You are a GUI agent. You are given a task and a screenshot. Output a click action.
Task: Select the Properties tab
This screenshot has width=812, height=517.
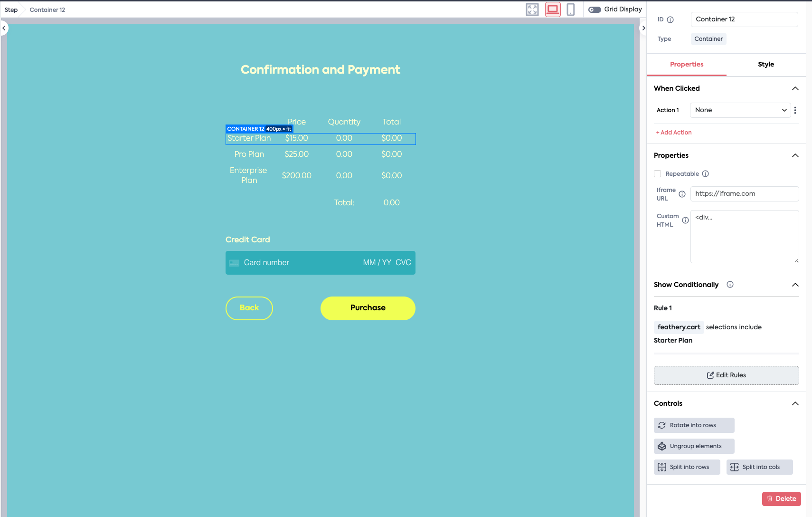[x=687, y=65]
